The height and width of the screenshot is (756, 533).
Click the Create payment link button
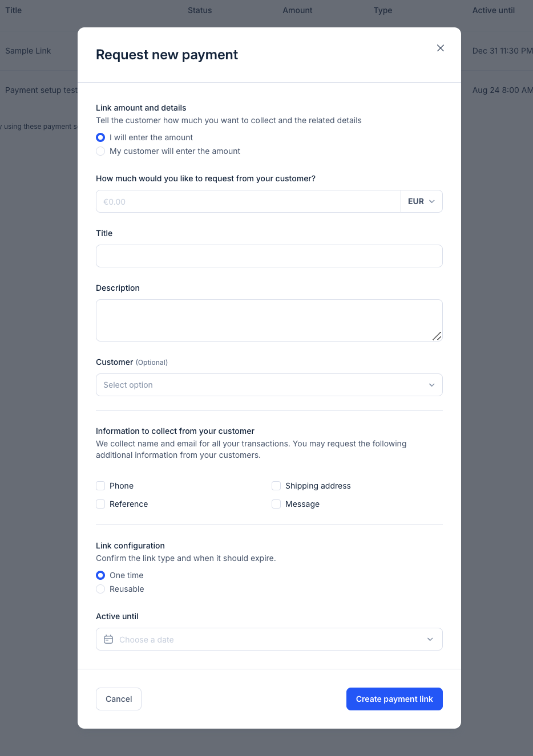click(x=394, y=699)
